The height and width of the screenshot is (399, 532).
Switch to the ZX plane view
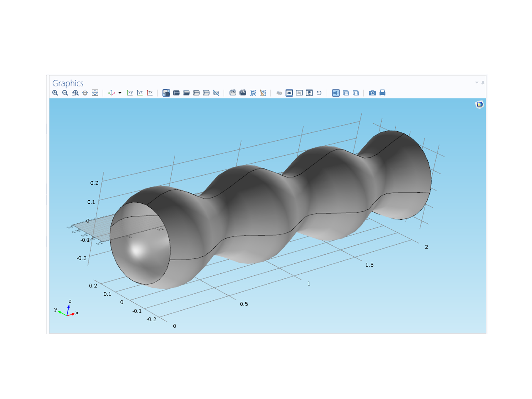point(150,93)
